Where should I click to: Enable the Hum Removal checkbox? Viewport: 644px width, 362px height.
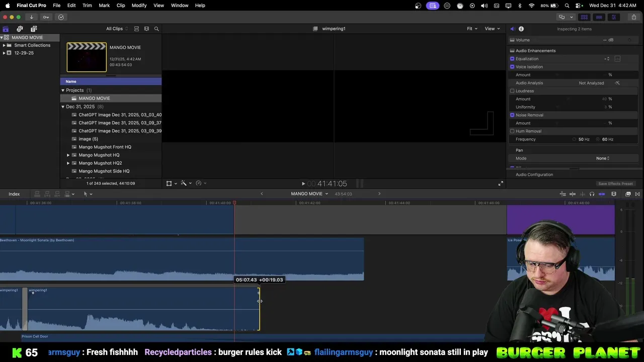click(x=512, y=131)
